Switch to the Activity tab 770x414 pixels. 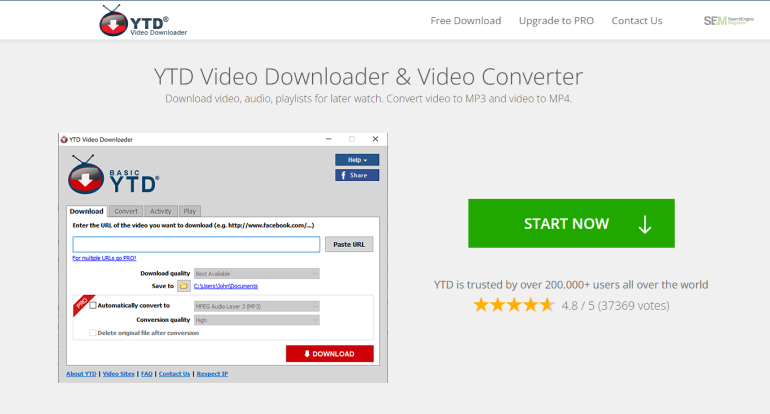coord(161,211)
